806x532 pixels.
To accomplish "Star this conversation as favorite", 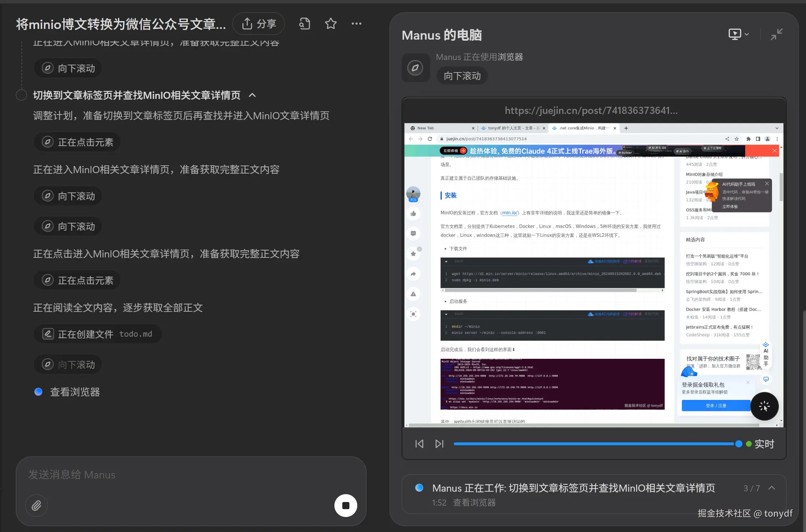I will coord(330,24).
